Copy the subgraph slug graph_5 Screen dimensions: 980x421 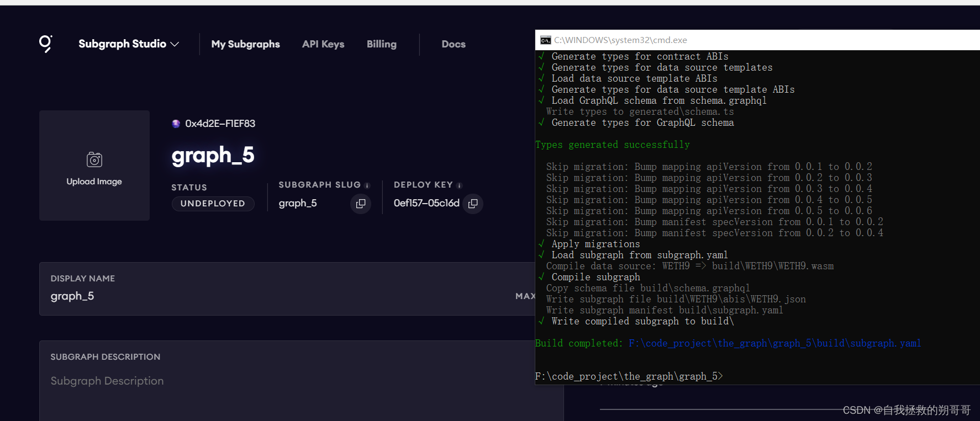click(361, 204)
